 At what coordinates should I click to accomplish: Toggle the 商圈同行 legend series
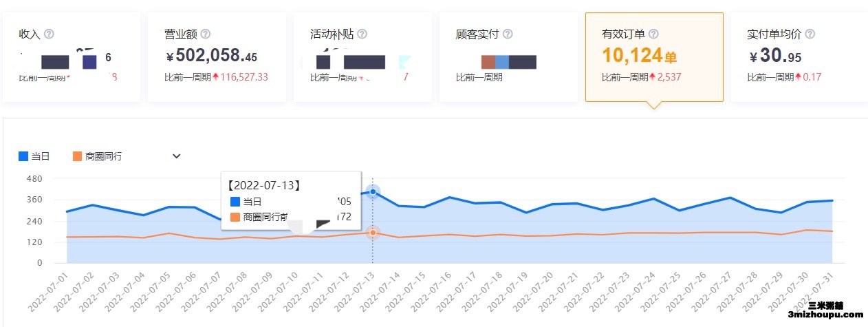pyautogui.click(x=97, y=156)
